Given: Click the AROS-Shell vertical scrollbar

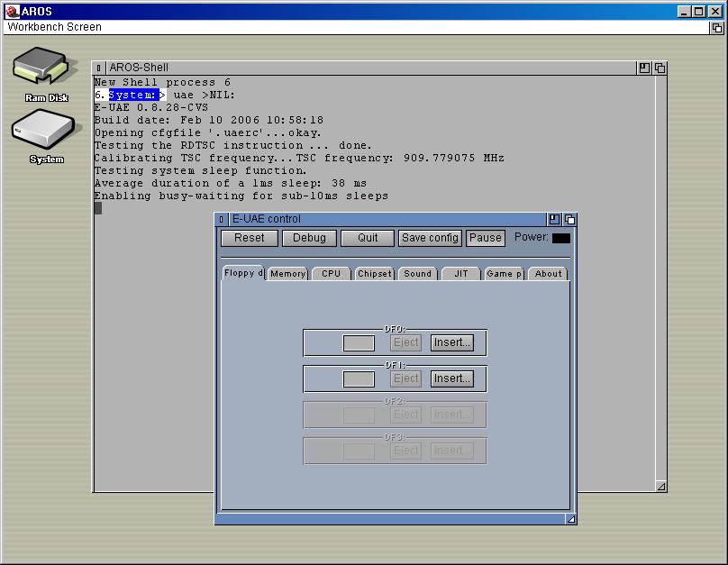Looking at the screenshot, I should (x=661, y=278).
